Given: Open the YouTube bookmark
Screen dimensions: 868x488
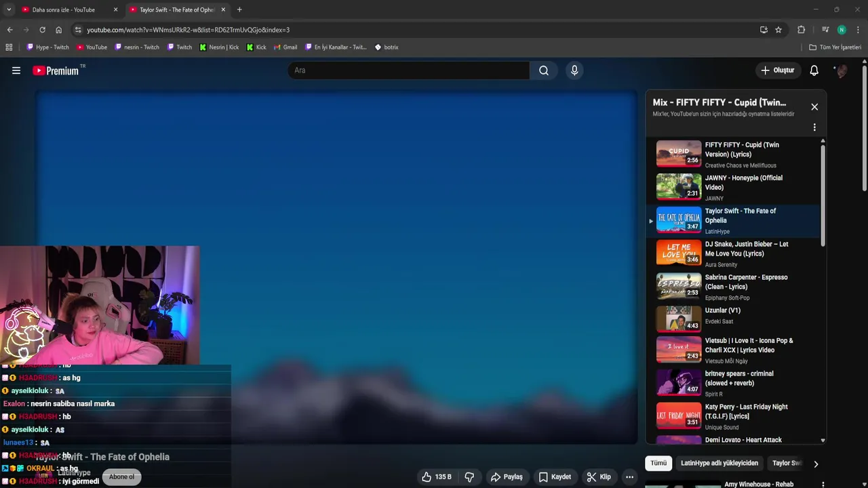Looking at the screenshot, I should pyautogui.click(x=92, y=47).
